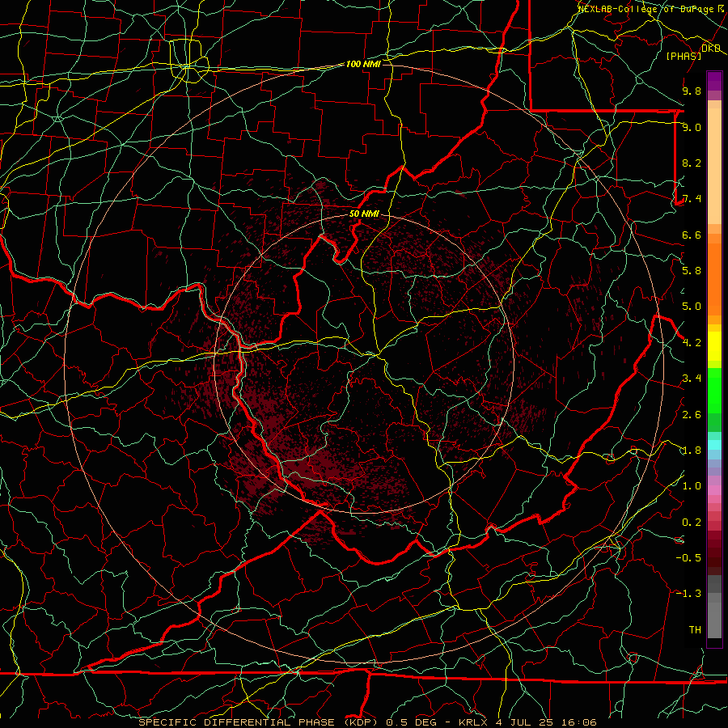Click the '6.6' legend value
This screenshot has height=728, width=728.
[x=692, y=235]
